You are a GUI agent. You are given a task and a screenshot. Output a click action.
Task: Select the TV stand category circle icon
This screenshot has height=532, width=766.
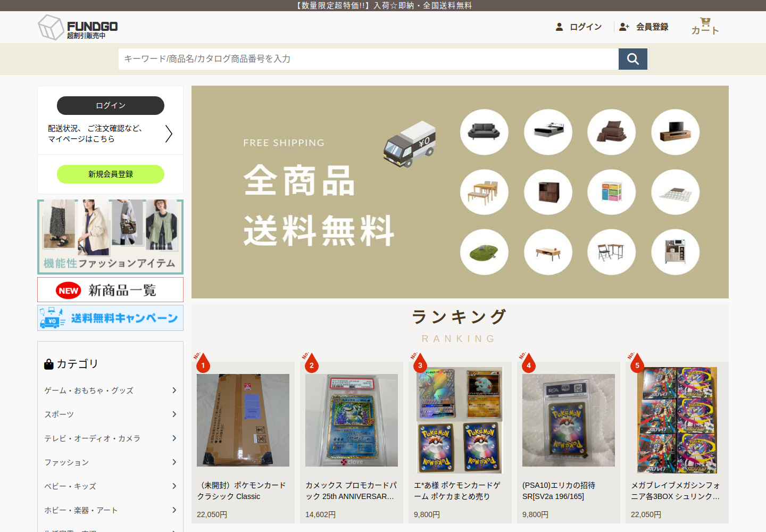(676, 132)
